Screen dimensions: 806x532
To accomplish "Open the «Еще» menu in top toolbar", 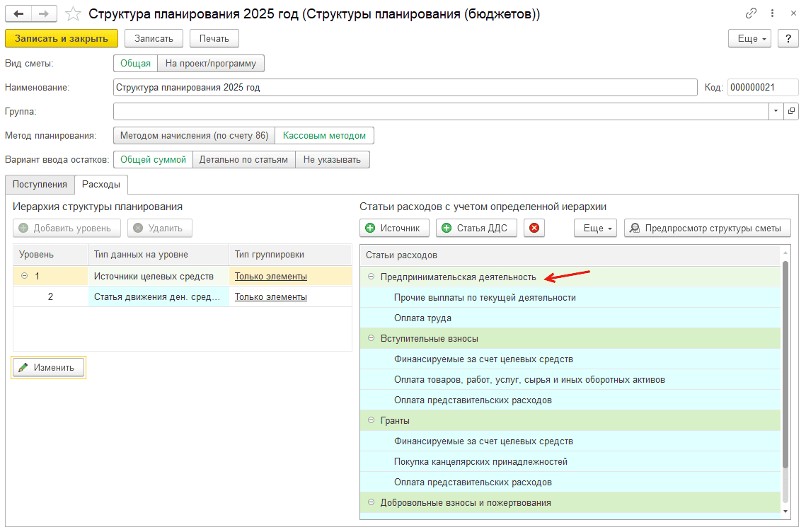I will click(749, 38).
